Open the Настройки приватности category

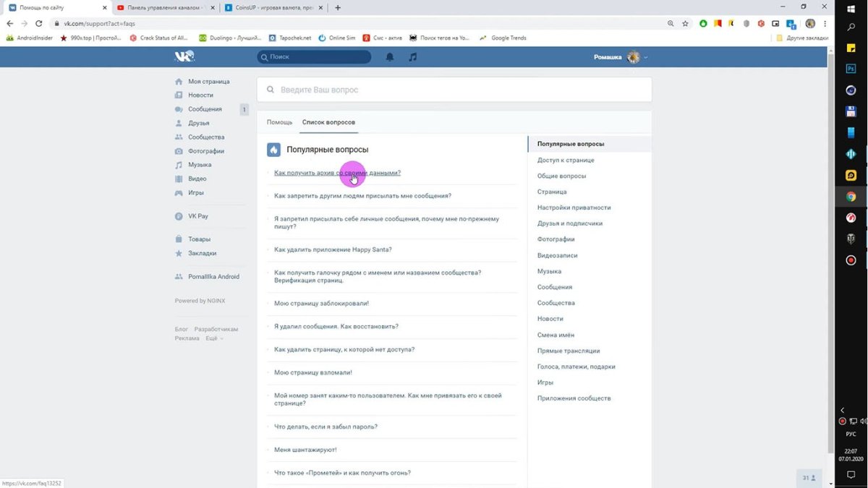click(x=574, y=207)
